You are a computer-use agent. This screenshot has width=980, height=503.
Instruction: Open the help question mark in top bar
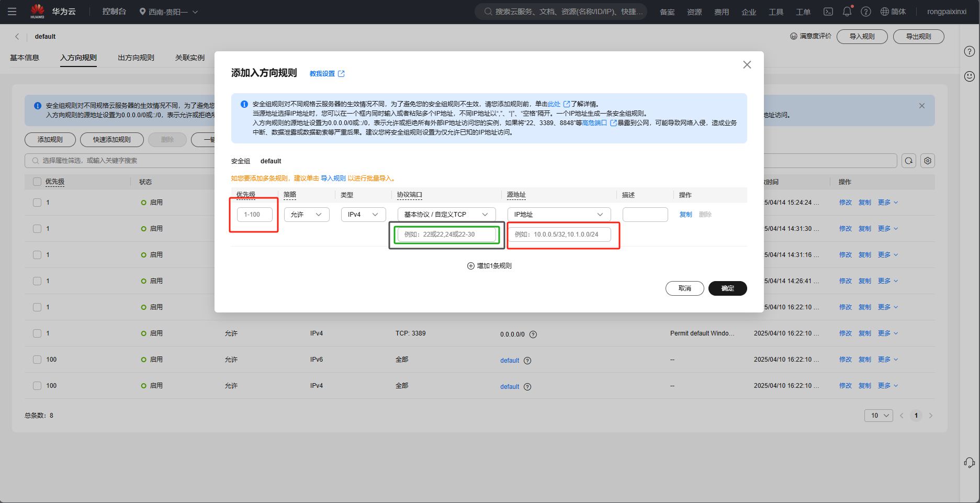pos(866,12)
